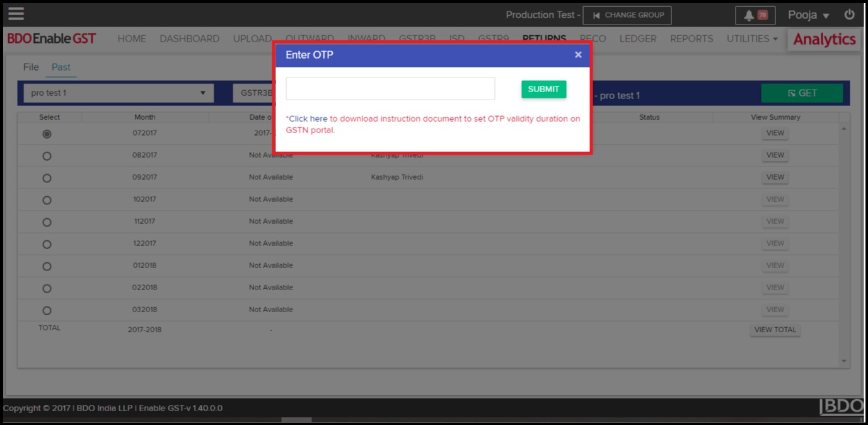
Task: Click the OTP text input field
Action: click(x=390, y=89)
